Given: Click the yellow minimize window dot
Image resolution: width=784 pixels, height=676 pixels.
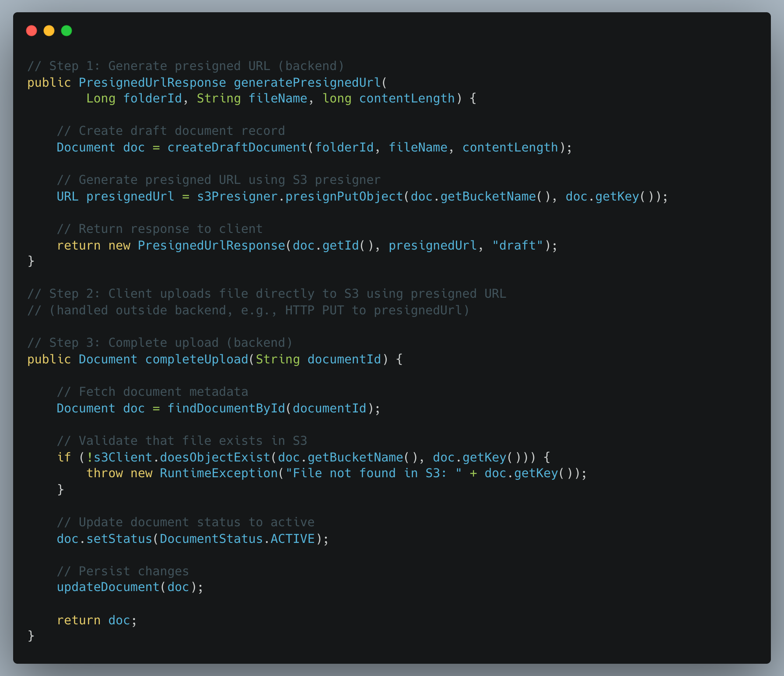Looking at the screenshot, I should [49, 31].
